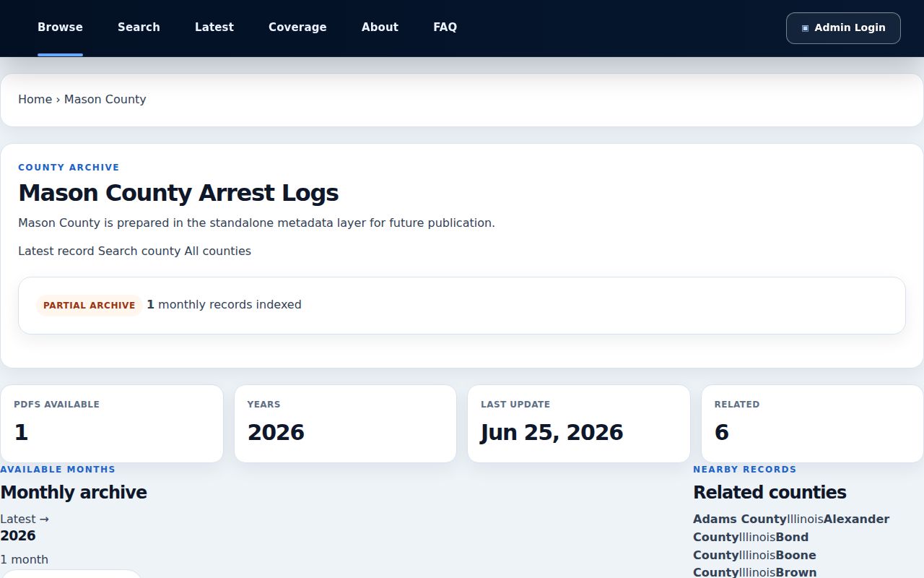Select the 2026 year heading in the monthly archive
The height and width of the screenshot is (578, 924).
[18, 535]
